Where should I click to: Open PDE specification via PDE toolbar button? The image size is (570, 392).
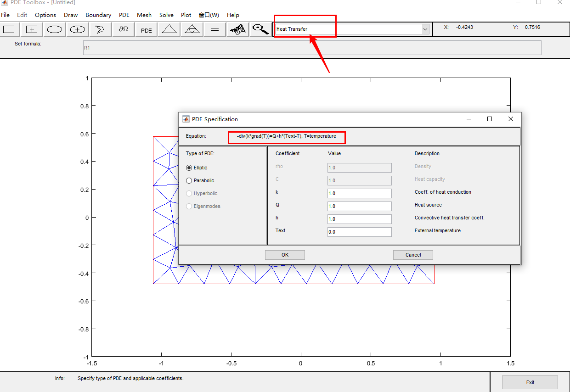[147, 29]
